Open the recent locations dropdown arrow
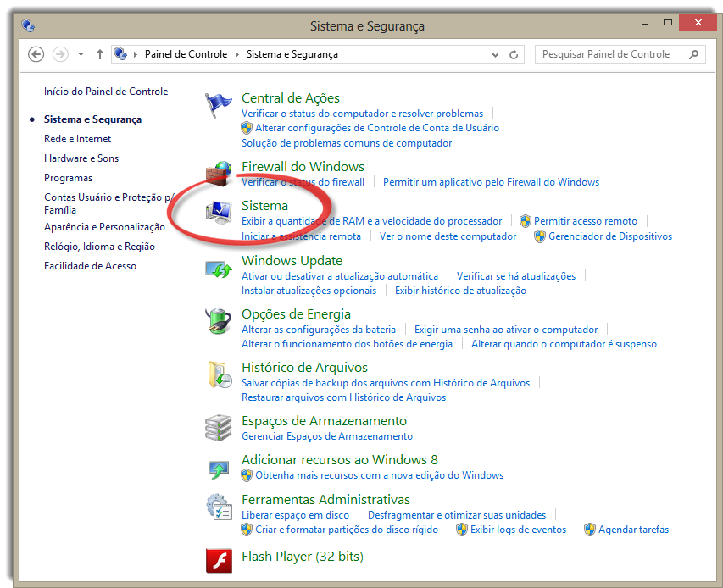This screenshot has height=588, width=723. [x=81, y=54]
